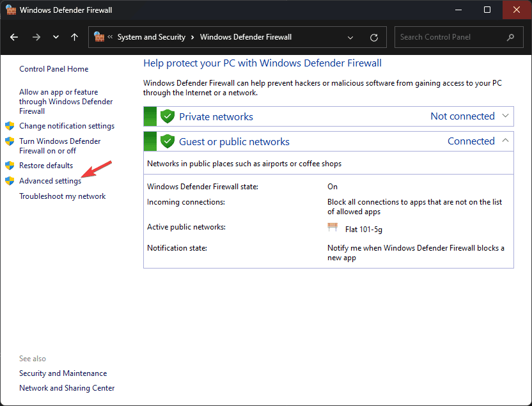Open Change notification settings

coord(66,126)
